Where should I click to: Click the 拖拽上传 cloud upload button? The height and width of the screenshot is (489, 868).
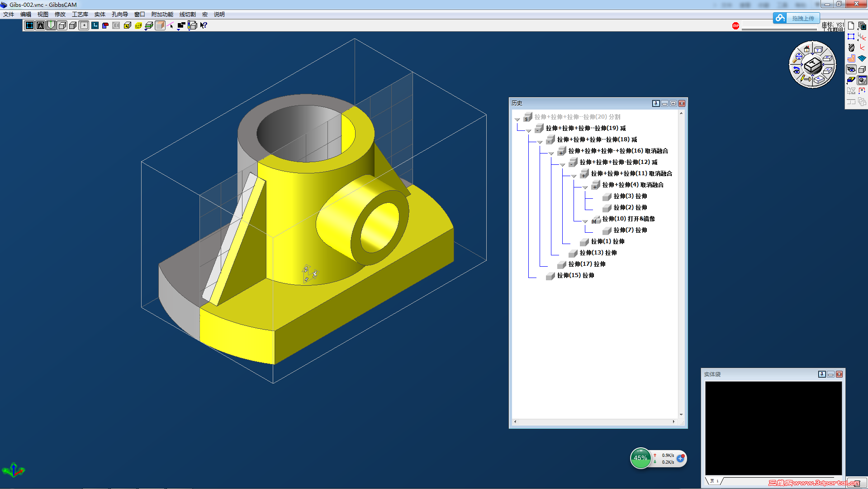coord(796,18)
